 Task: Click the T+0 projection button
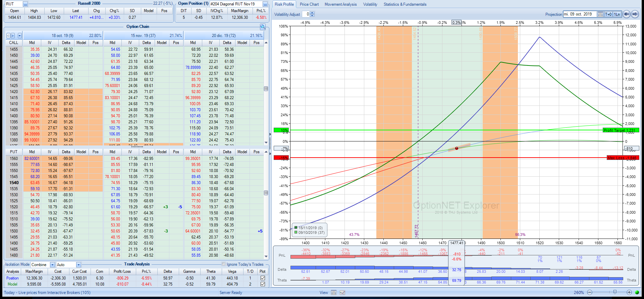[x=608, y=14]
